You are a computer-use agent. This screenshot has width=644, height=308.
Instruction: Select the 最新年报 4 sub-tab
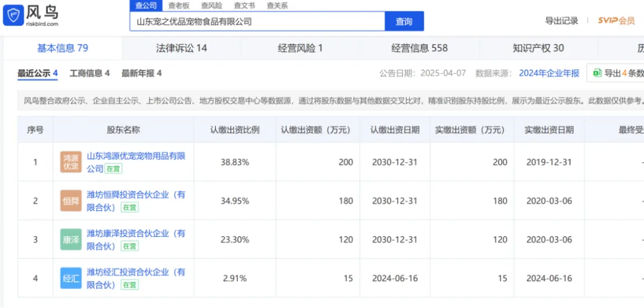(141, 73)
